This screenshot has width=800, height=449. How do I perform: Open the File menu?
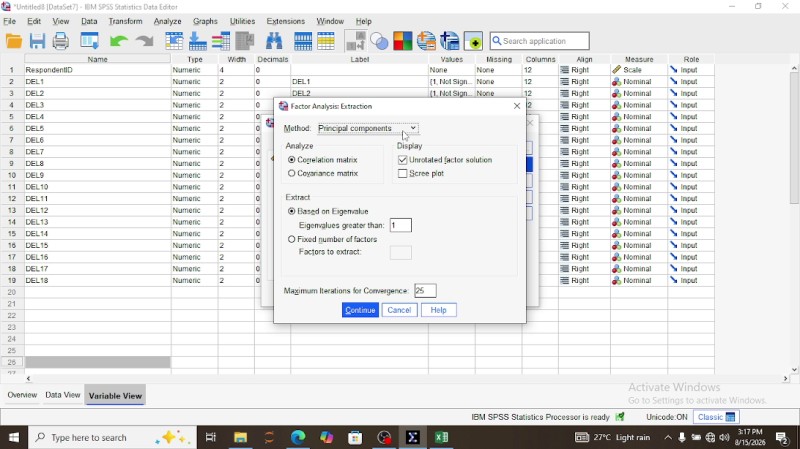click(x=10, y=21)
